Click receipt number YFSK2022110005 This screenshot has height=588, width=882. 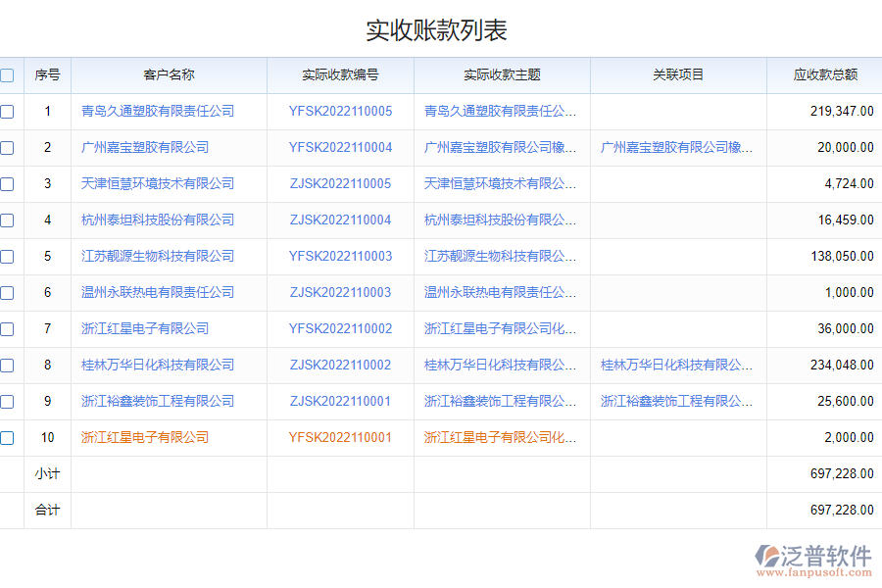[339, 111]
